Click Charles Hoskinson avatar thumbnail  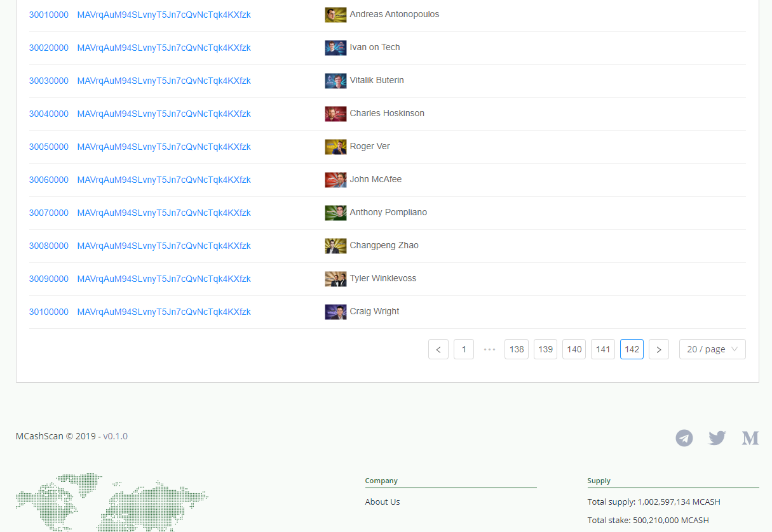pos(335,114)
